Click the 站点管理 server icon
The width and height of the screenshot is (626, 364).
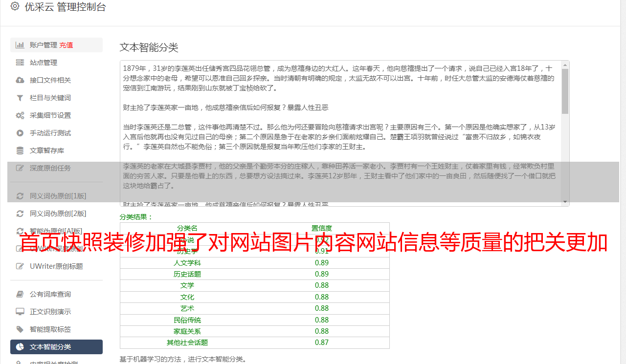(20, 63)
